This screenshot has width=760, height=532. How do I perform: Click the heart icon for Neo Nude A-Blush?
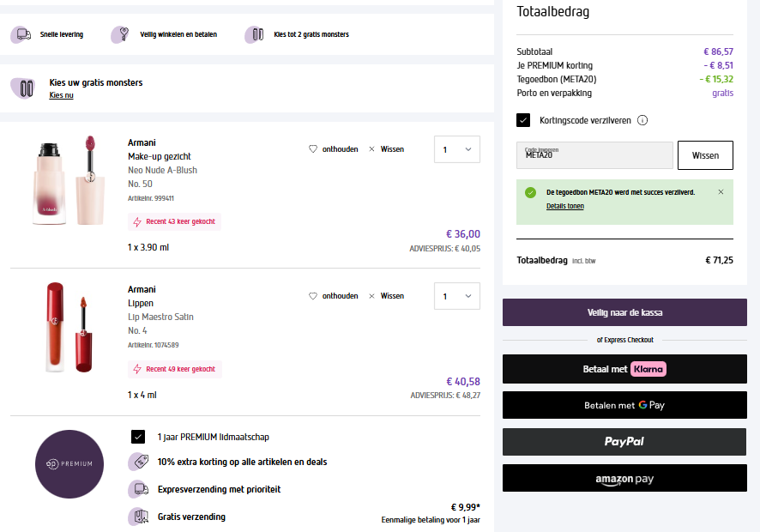click(x=313, y=149)
